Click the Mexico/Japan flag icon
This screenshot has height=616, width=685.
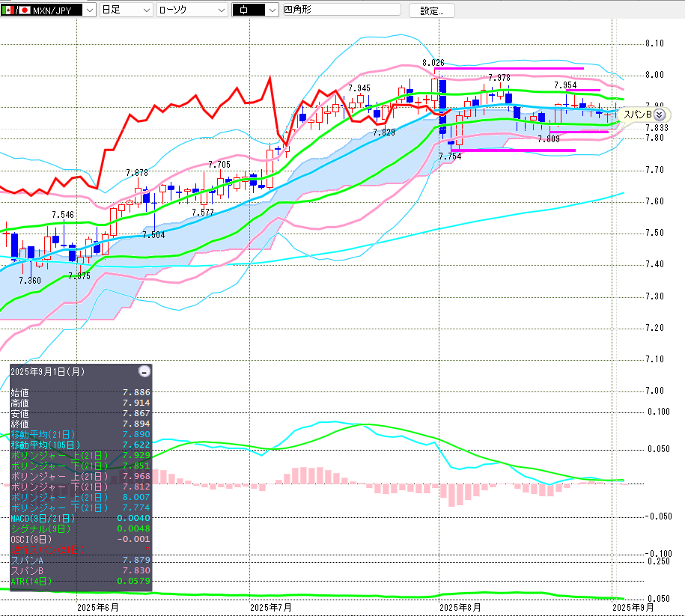pyautogui.click(x=16, y=10)
